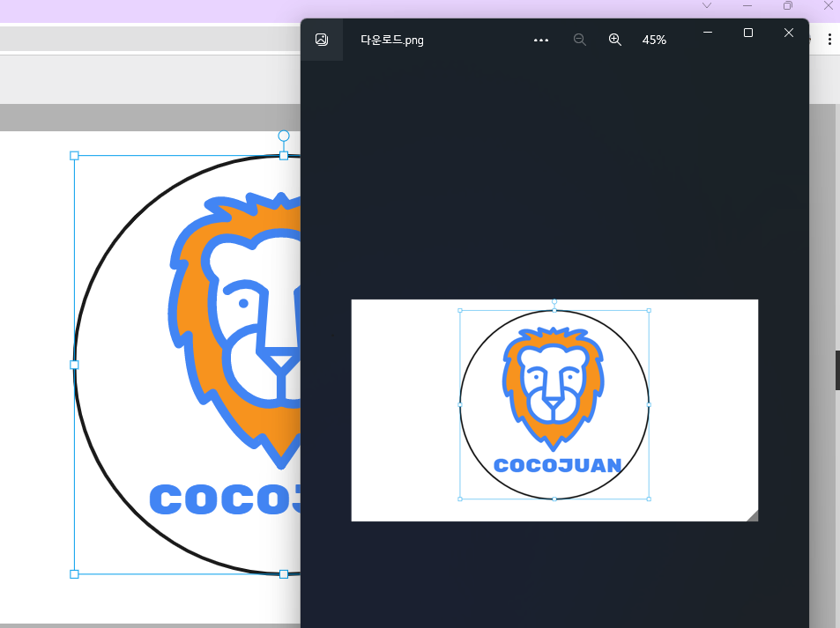Screen dimensions: 840x628
Task: Minimize the photo viewer window
Action: pyautogui.click(x=708, y=33)
